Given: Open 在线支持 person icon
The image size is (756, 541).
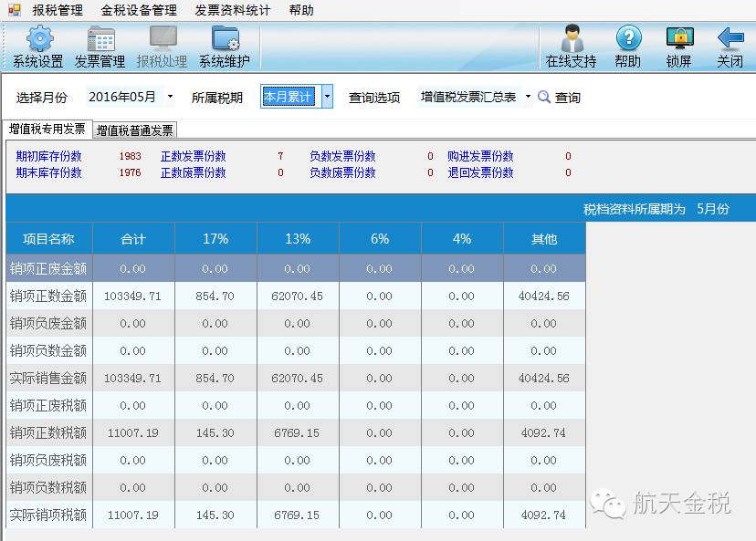Looking at the screenshot, I should coord(572,38).
